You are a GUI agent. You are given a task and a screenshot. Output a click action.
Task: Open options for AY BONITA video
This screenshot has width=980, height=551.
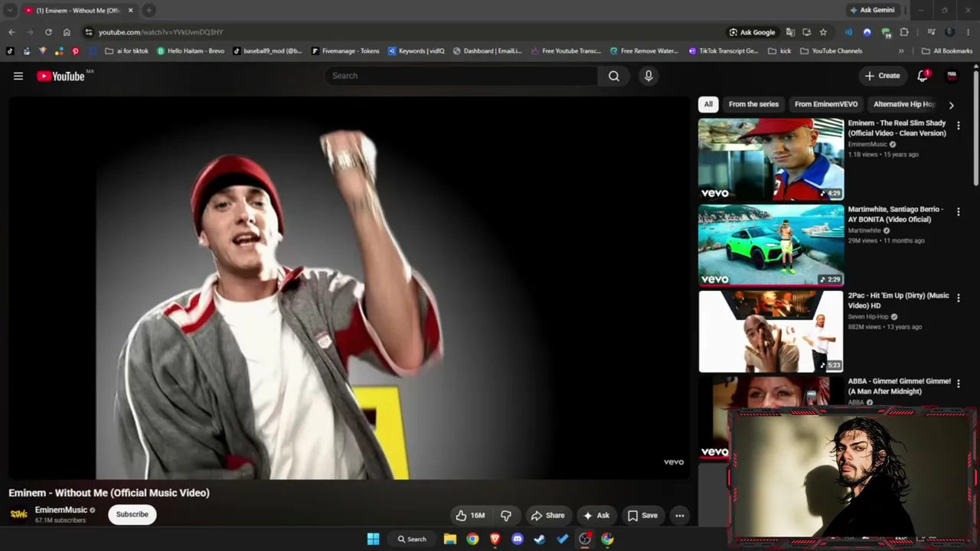(x=958, y=212)
